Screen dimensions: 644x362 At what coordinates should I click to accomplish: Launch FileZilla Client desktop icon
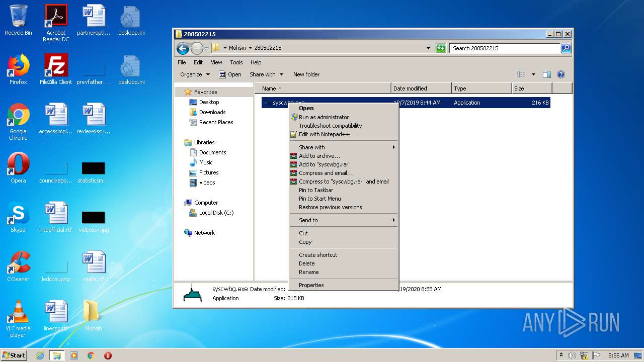pos(56,69)
